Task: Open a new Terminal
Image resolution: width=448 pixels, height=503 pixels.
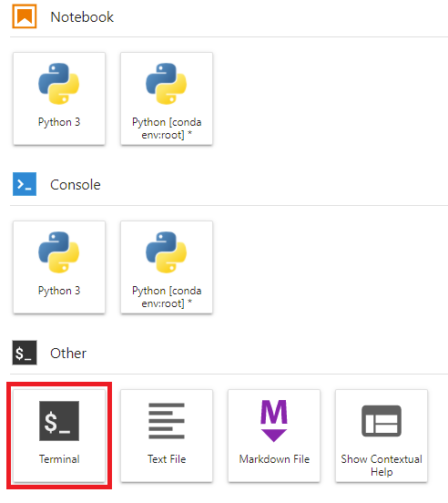Action: click(x=59, y=436)
